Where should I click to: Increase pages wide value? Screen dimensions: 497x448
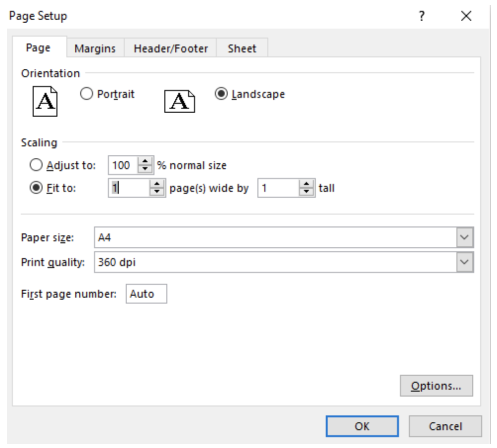coord(156,183)
